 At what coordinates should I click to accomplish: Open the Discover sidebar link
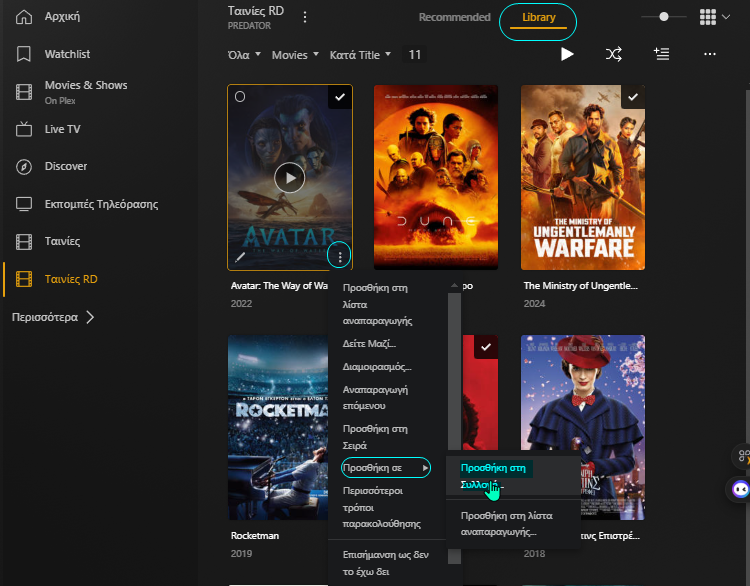66,166
